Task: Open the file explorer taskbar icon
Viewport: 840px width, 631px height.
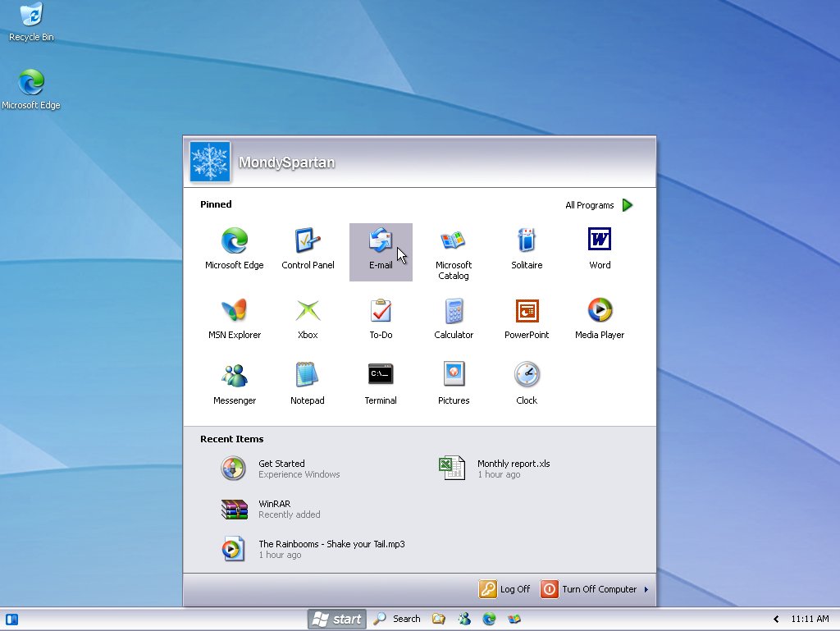Action: tap(439, 620)
